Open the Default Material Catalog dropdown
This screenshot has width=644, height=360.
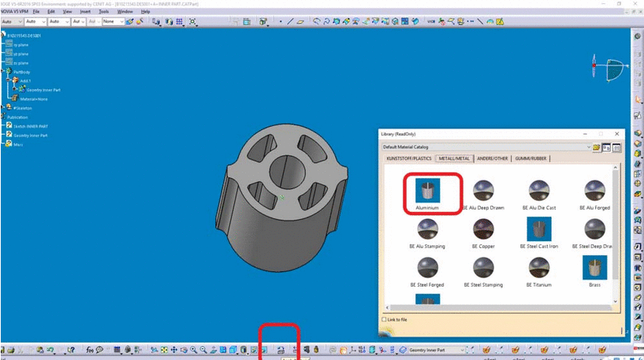click(x=587, y=147)
